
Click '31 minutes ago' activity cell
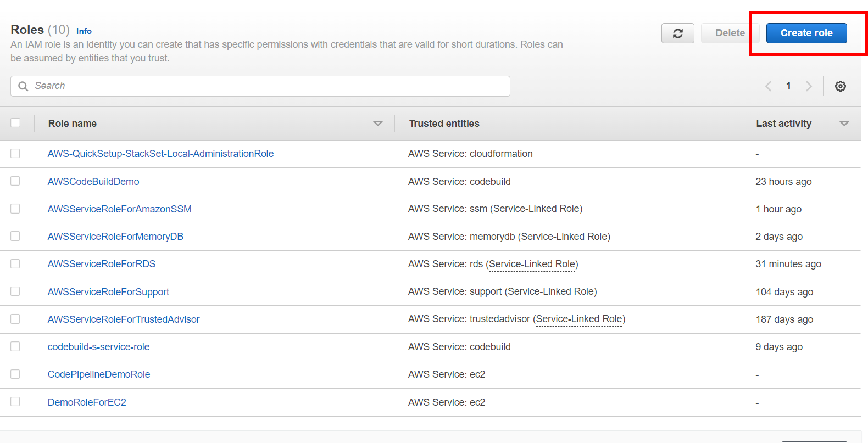(788, 264)
